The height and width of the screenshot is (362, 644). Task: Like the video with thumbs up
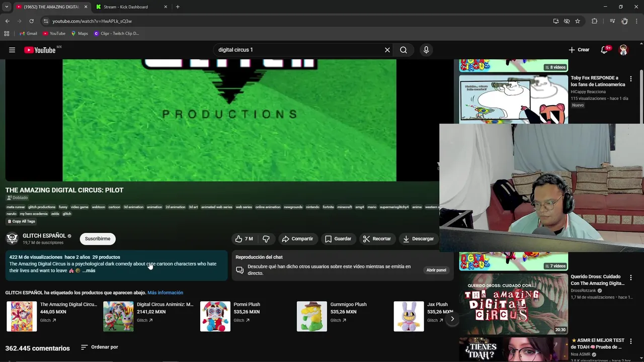244,239
